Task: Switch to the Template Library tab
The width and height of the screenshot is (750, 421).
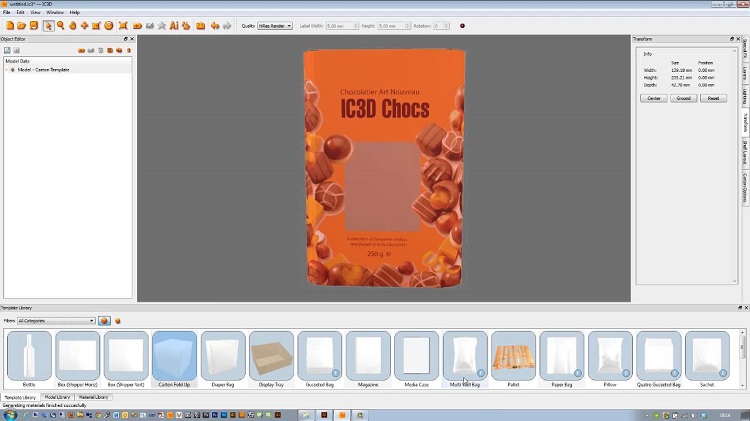Action: (20, 397)
